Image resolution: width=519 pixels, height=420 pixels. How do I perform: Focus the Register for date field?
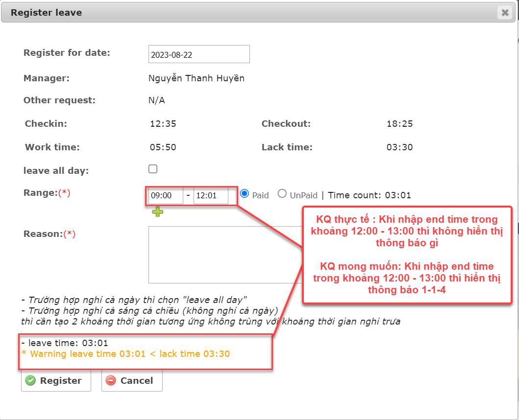point(199,54)
